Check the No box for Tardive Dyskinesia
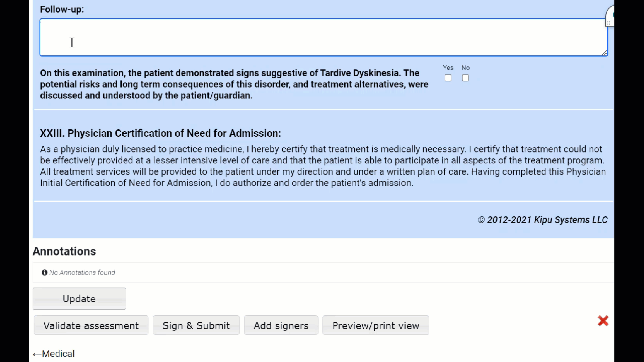Viewport: 644px width, 362px height. coord(465,78)
